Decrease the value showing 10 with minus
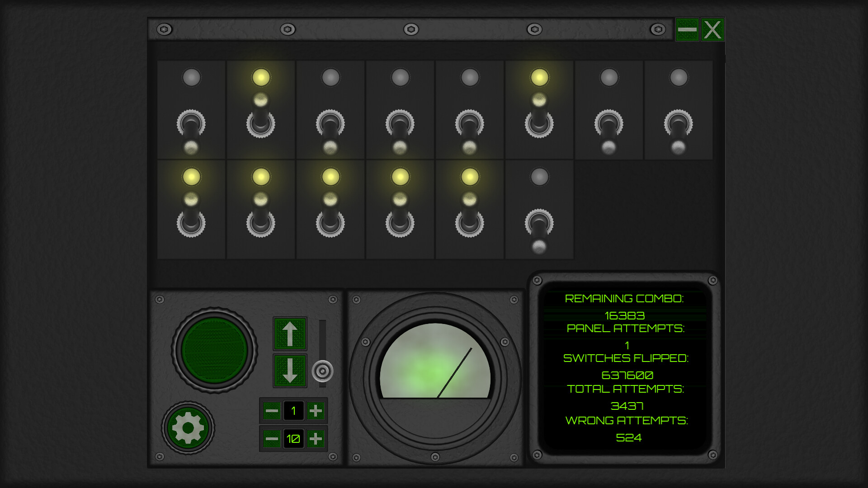Image resolution: width=868 pixels, height=488 pixels. pos(272,438)
